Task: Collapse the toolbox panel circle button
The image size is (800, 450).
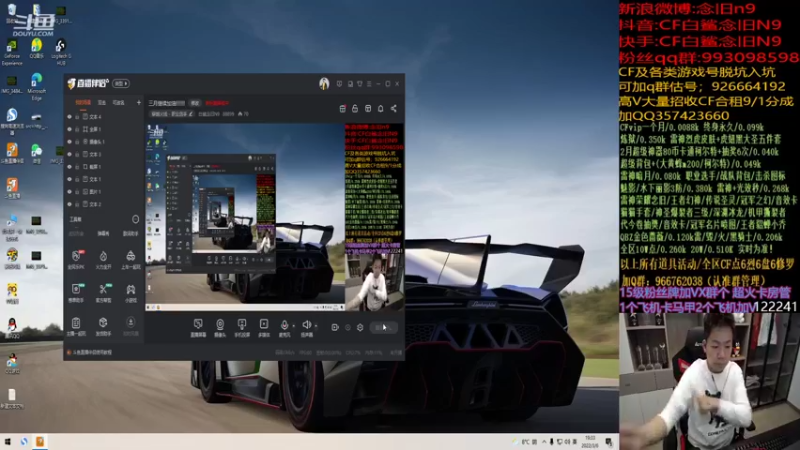Action: (x=135, y=219)
